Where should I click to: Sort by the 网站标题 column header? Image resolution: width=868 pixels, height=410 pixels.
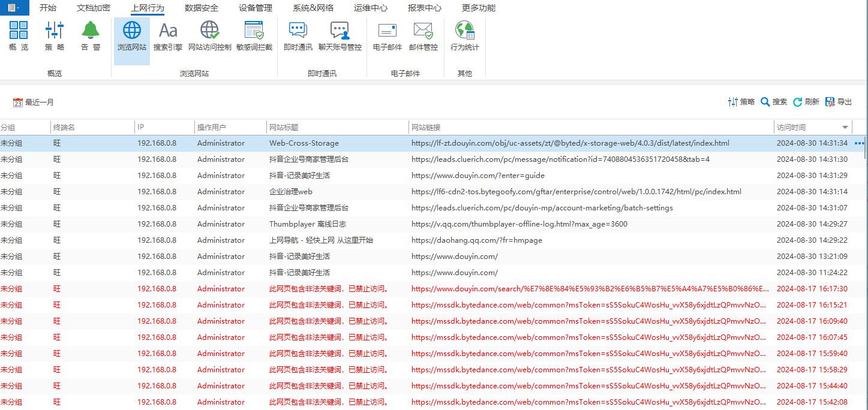point(338,128)
